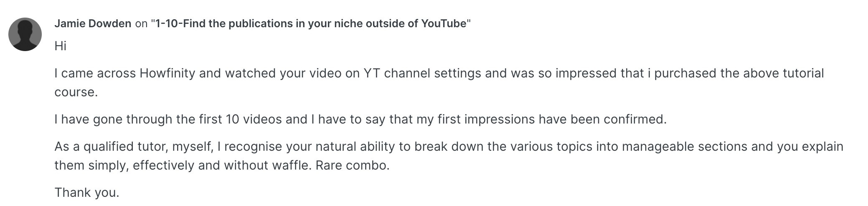Click Jamie Dowden's avatar silhouette icon
The image size is (868, 206).
(x=25, y=34)
